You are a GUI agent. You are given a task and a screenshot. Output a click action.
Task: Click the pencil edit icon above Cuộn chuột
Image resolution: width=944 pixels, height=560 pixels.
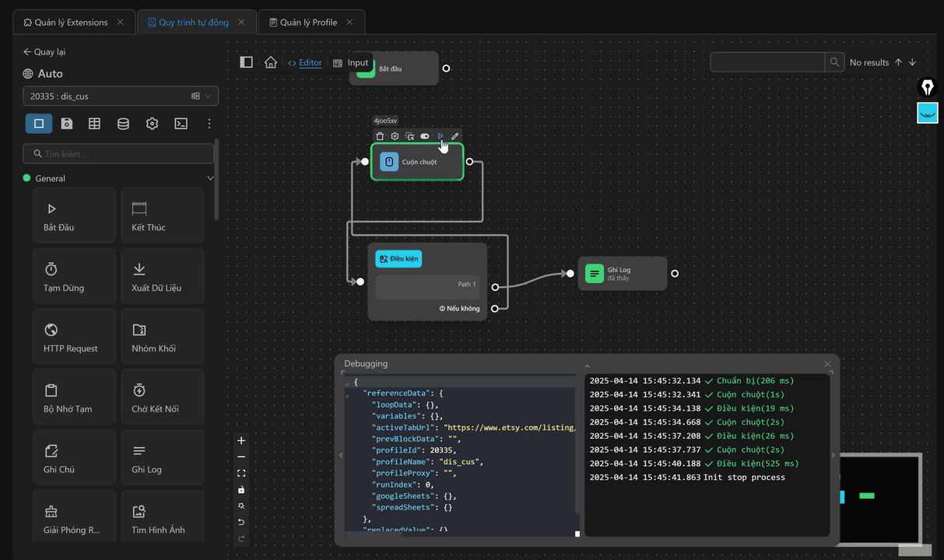pos(455,136)
